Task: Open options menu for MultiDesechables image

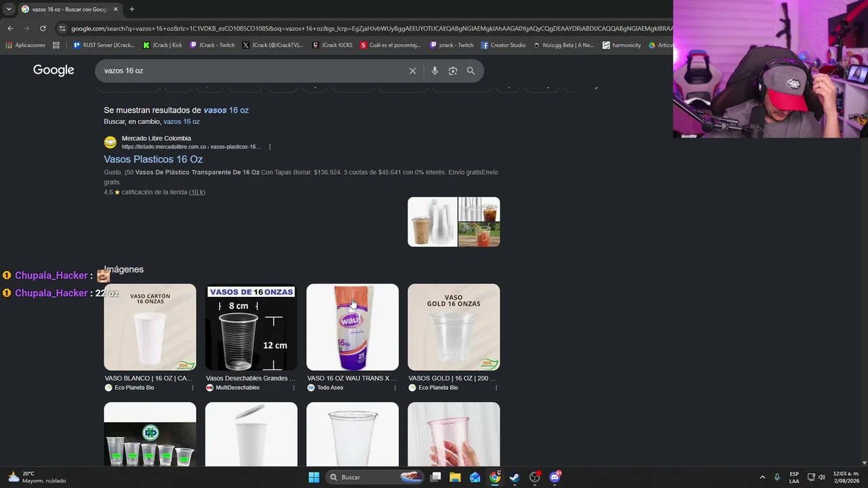Action: 294,388
